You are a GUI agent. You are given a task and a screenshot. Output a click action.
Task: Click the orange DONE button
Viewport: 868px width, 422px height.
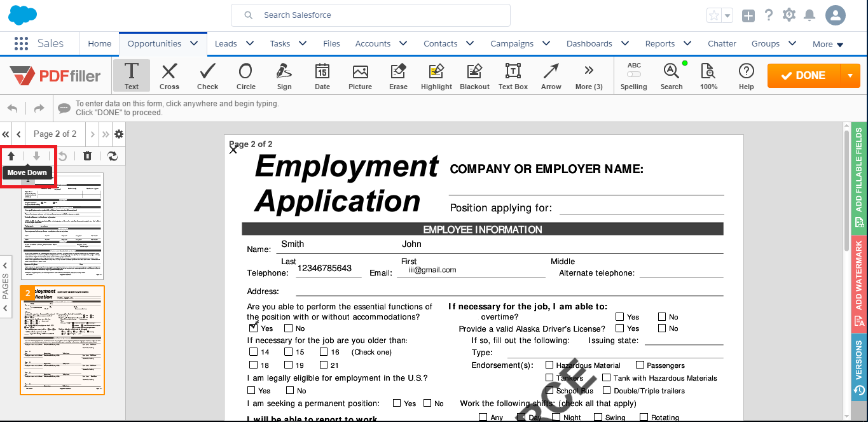[804, 75]
